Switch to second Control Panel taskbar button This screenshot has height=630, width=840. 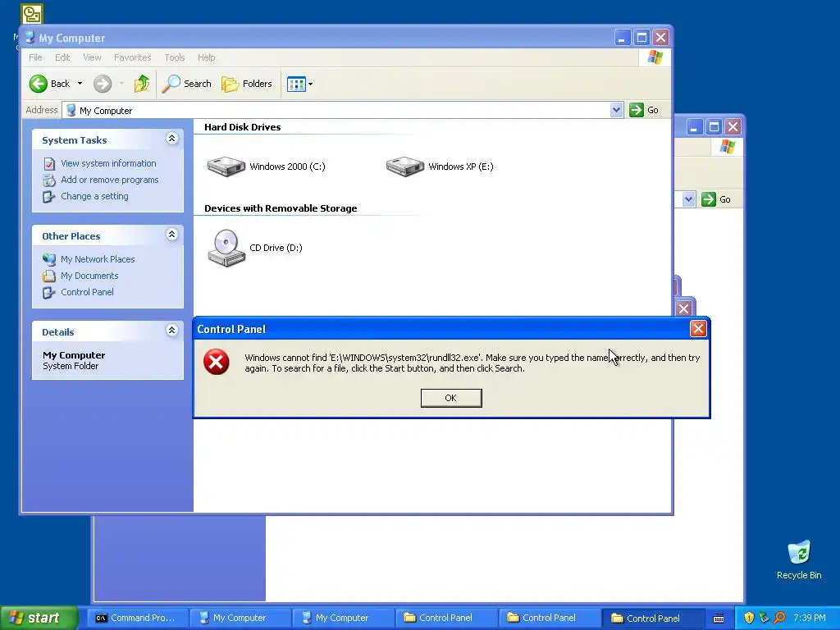coord(549,618)
